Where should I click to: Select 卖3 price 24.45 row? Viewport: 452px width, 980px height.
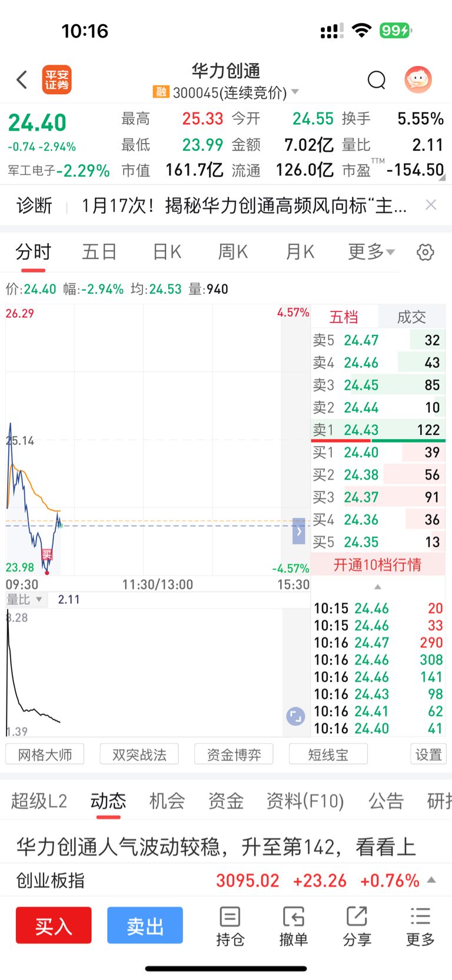[378, 385]
